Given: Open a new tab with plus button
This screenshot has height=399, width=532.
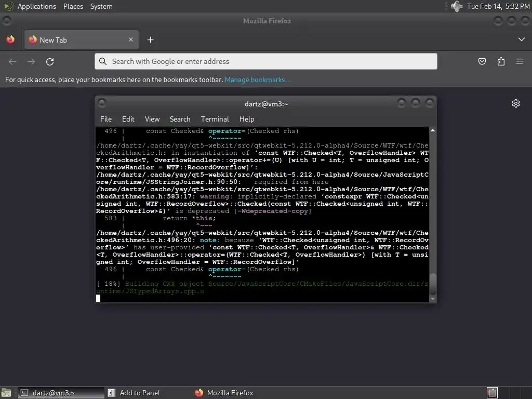Looking at the screenshot, I should (150, 39).
